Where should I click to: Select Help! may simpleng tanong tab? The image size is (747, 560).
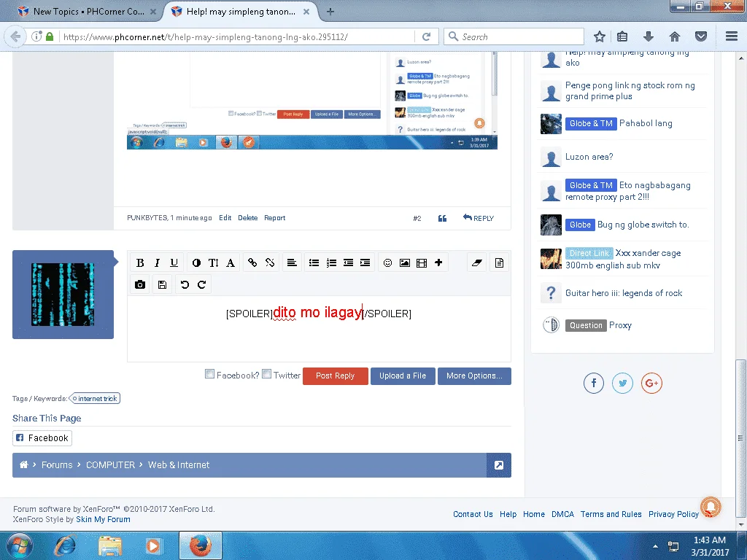click(241, 12)
